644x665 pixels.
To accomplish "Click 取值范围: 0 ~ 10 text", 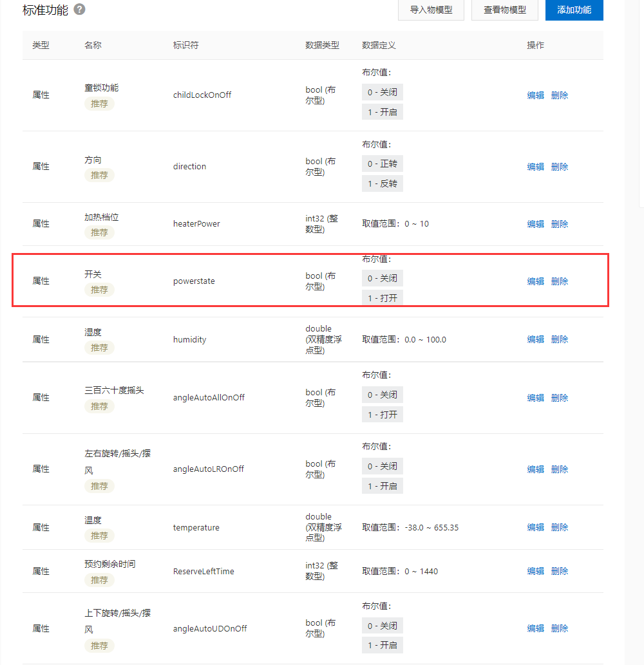I will click(395, 223).
